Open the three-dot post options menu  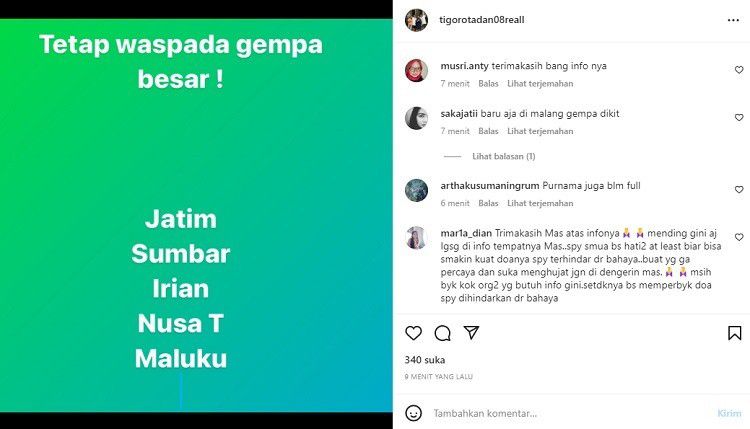(733, 20)
